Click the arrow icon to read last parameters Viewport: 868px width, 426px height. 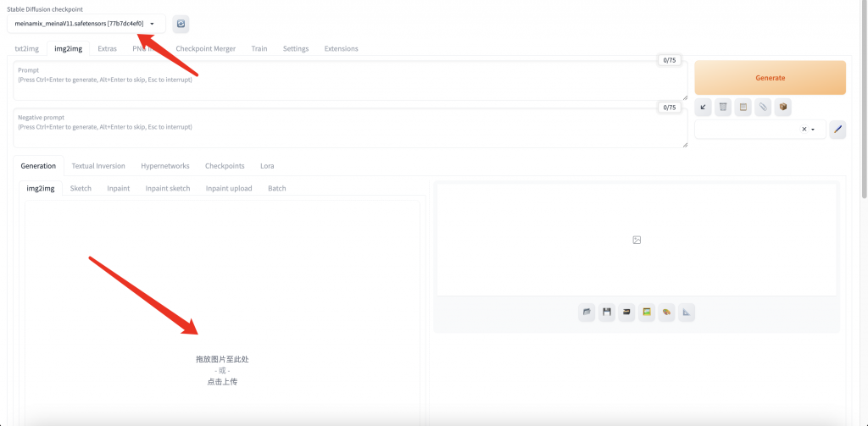click(x=703, y=107)
